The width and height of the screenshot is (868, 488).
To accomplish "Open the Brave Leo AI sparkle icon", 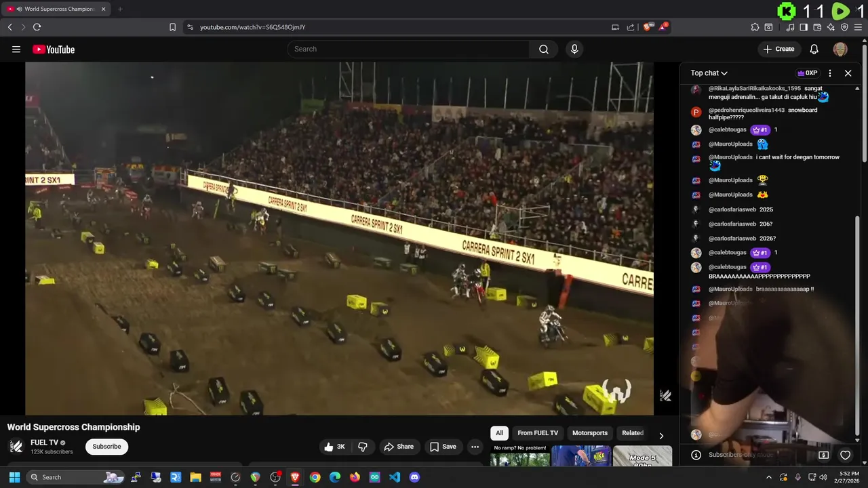I will pyautogui.click(x=831, y=27).
